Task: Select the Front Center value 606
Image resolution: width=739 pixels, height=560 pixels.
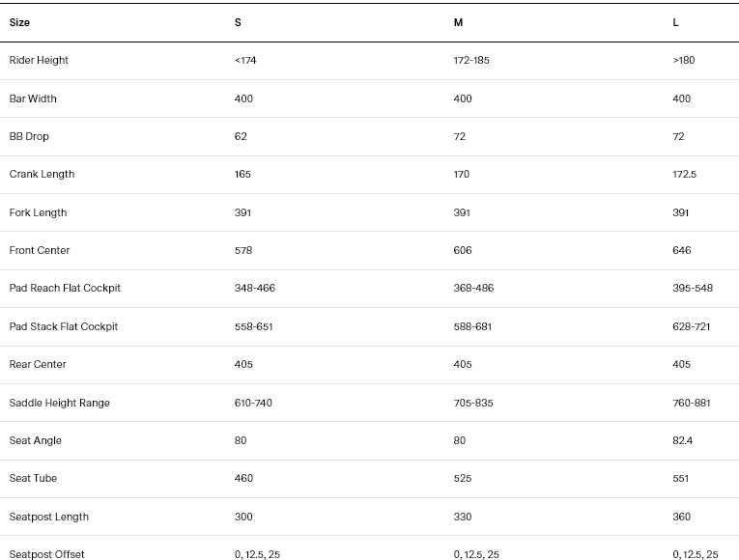Action: [x=463, y=250]
